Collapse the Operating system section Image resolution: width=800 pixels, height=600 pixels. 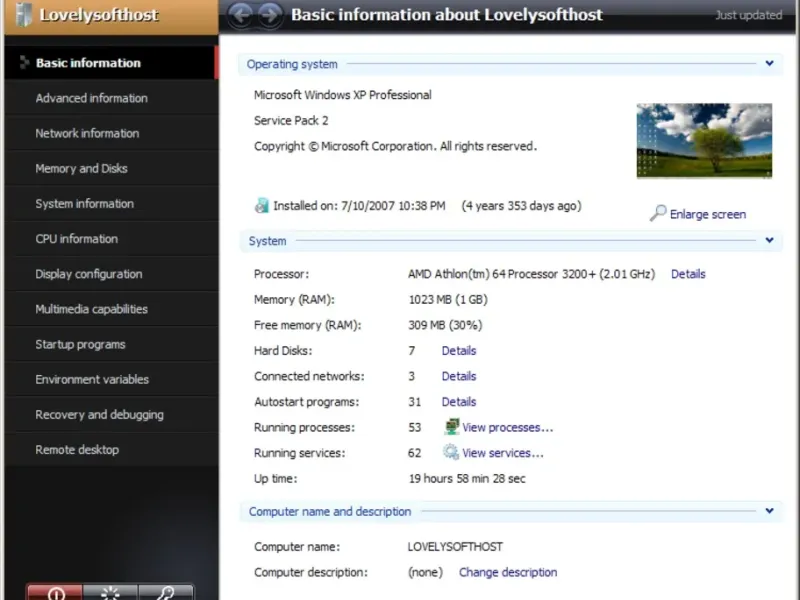point(769,63)
